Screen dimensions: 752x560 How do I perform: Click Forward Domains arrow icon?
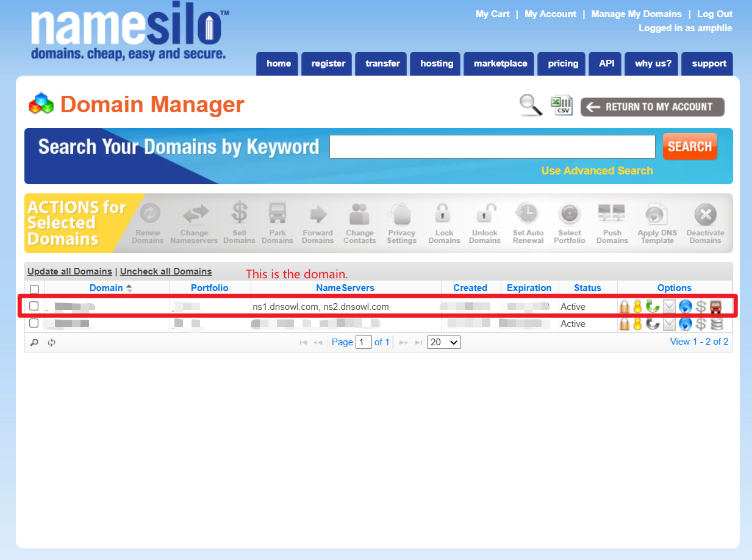point(318,214)
